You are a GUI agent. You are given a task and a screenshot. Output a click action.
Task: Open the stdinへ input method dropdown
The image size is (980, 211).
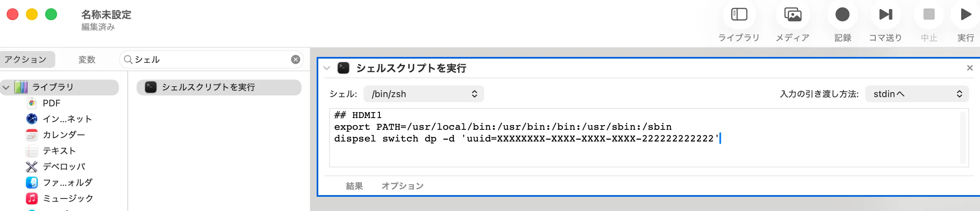(x=917, y=94)
